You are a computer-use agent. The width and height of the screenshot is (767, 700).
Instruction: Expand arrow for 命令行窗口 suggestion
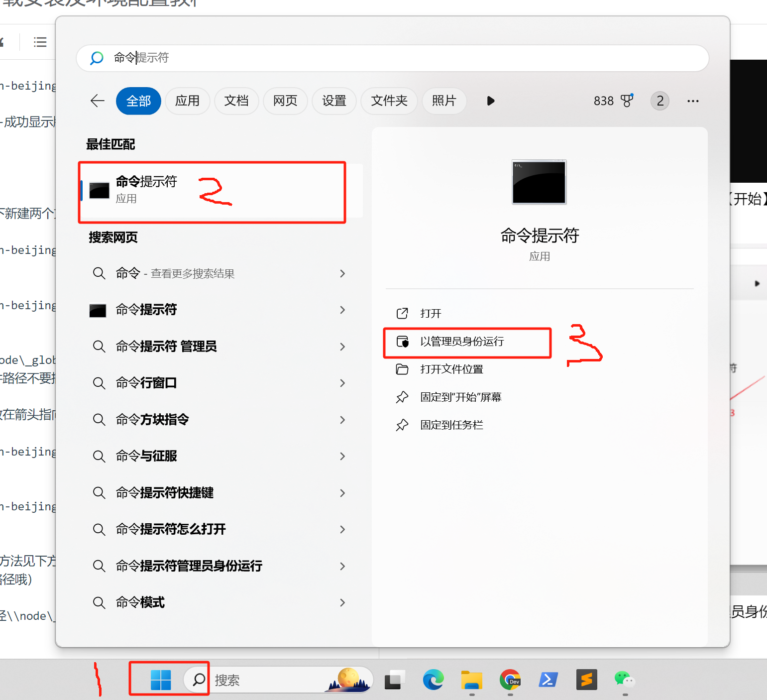[342, 383]
